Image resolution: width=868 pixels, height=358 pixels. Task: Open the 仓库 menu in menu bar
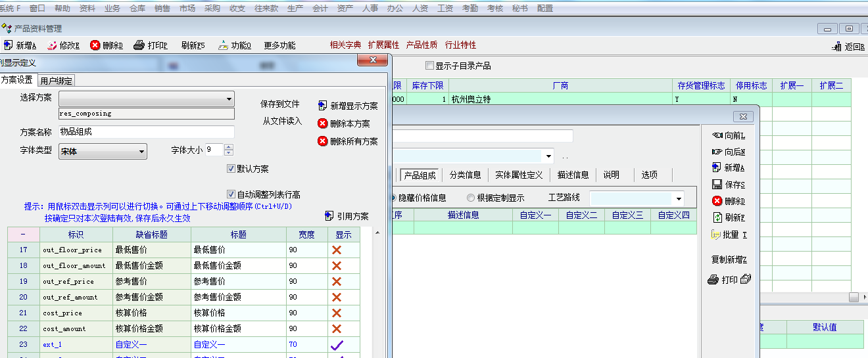coord(137,9)
